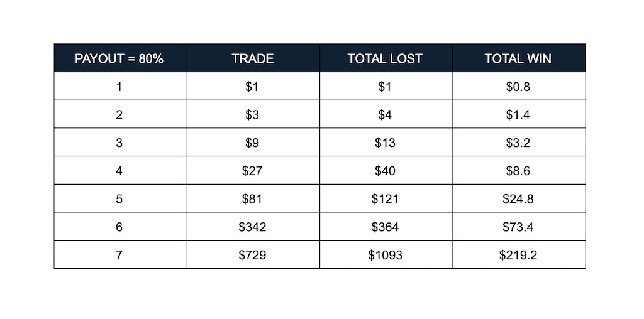Click row number 7 in first column
The height and width of the screenshot is (319, 644).
119,255
